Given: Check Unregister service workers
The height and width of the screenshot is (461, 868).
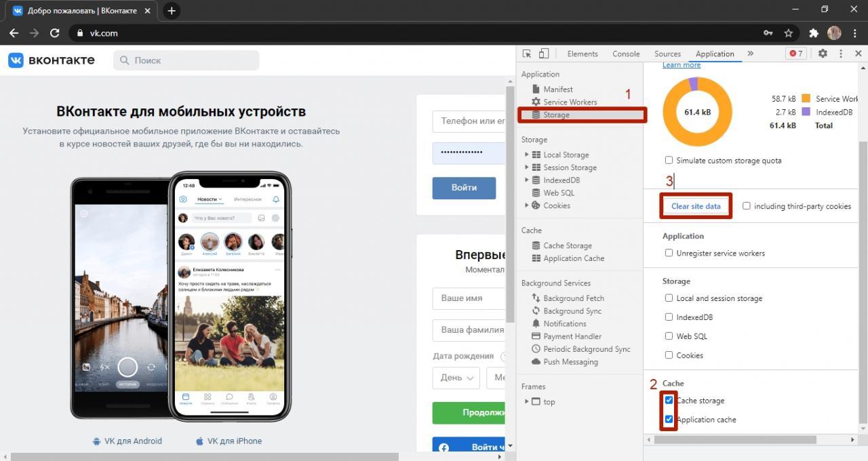Looking at the screenshot, I should coord(669,254).
